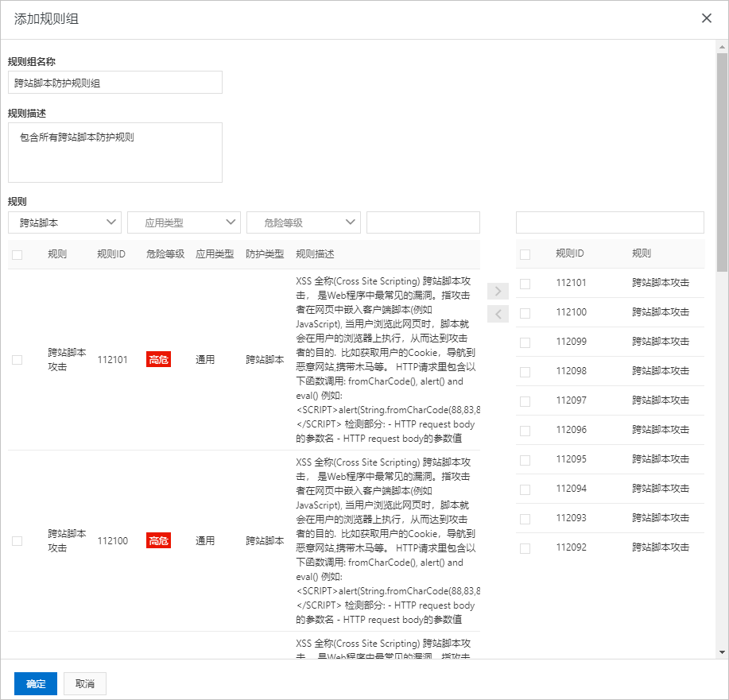Check rule 112096 in the right list
This screenshot has width=729, height=700.
pos(525,431)
